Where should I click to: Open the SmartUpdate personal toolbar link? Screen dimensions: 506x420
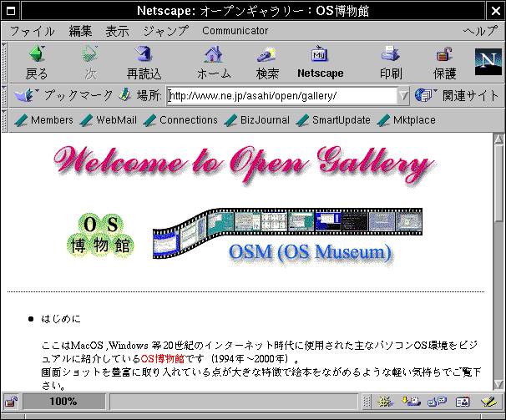click(x=332, y=120)
